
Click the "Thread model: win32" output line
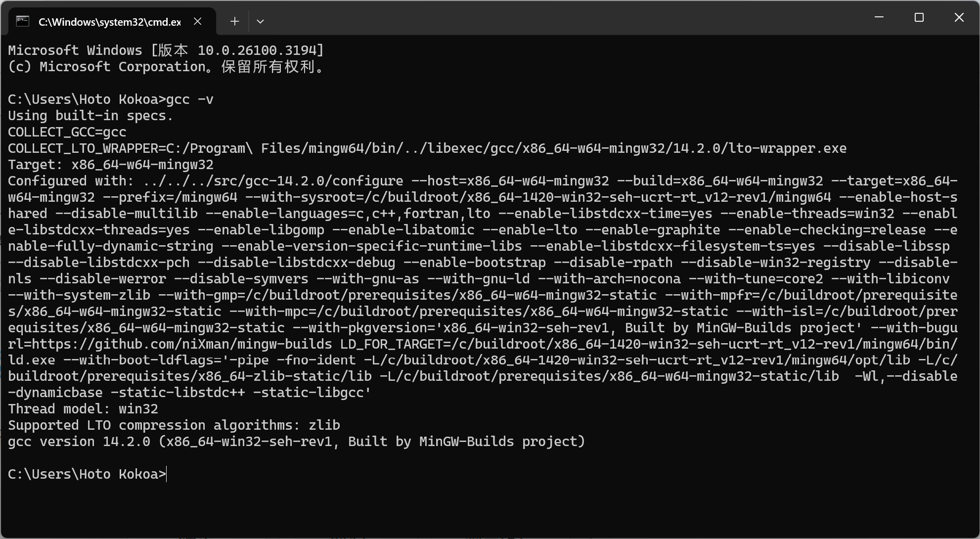click(83, 409)
